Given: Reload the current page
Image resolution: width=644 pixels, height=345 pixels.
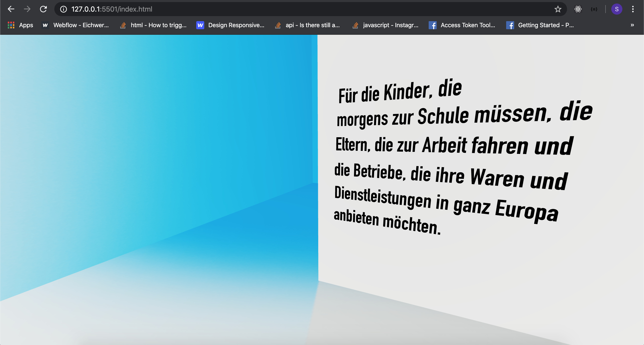Looking at the screenshot, I should pos(44,9).
